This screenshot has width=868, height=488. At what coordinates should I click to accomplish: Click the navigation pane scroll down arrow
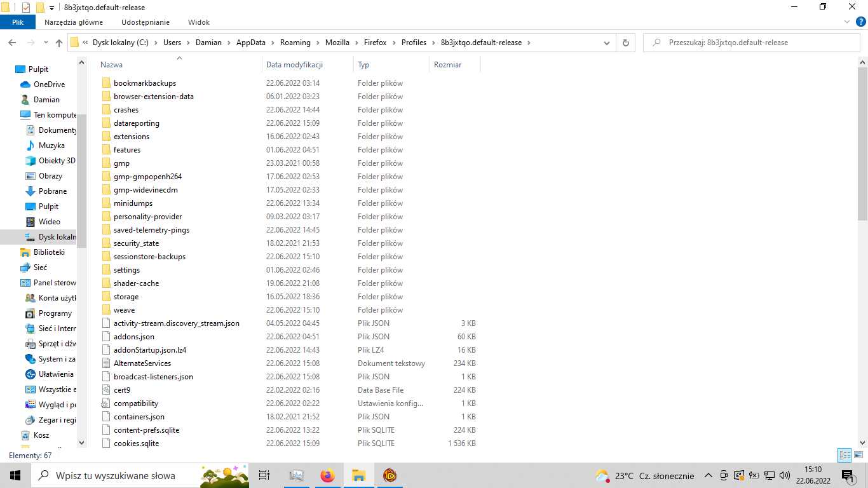[x=81, y=442]
